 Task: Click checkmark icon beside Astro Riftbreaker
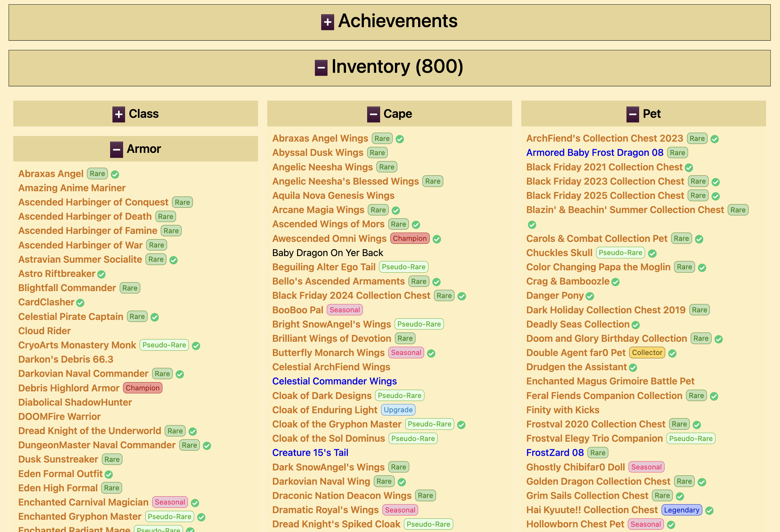[101, 275]
